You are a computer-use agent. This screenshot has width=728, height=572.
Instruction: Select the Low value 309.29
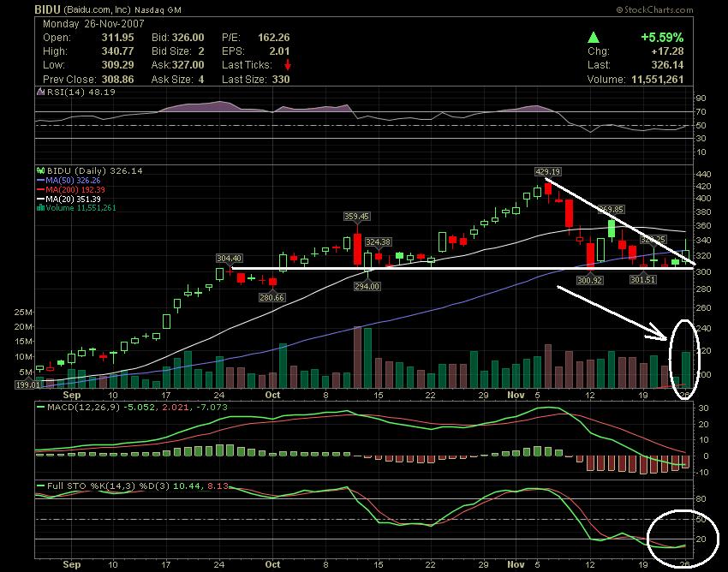117,65
